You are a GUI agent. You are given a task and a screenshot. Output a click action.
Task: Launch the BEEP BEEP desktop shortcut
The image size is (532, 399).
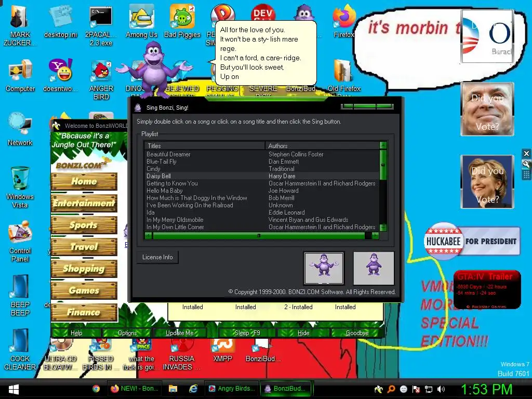20,296
